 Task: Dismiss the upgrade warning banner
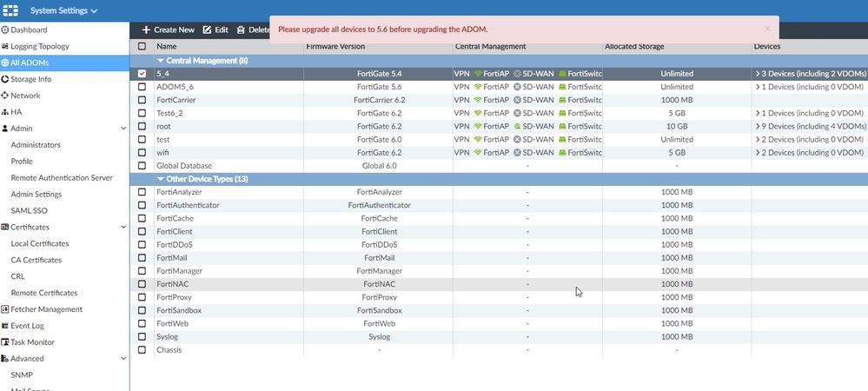click(x=767, y=29)
